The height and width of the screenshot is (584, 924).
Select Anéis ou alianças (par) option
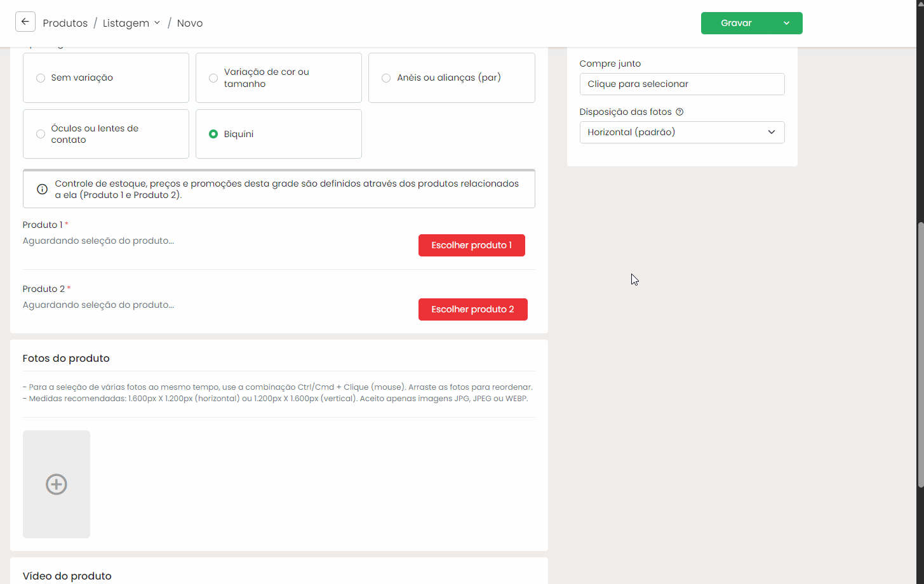[x=386, y=78]
